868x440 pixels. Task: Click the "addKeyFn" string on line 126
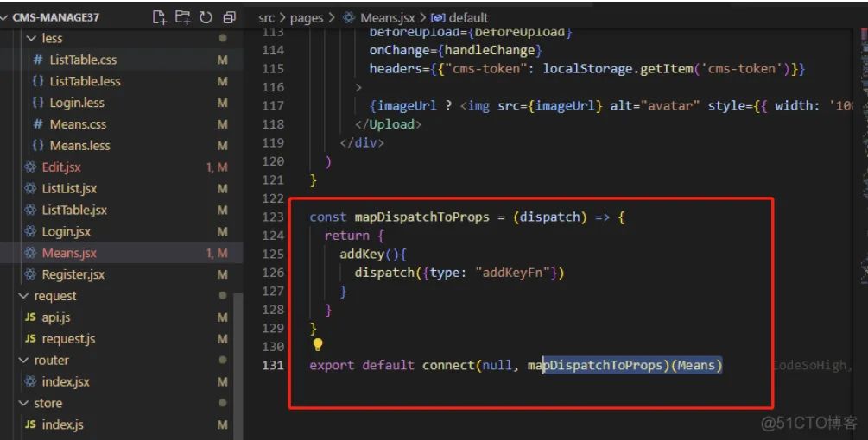tap(512, 273)
